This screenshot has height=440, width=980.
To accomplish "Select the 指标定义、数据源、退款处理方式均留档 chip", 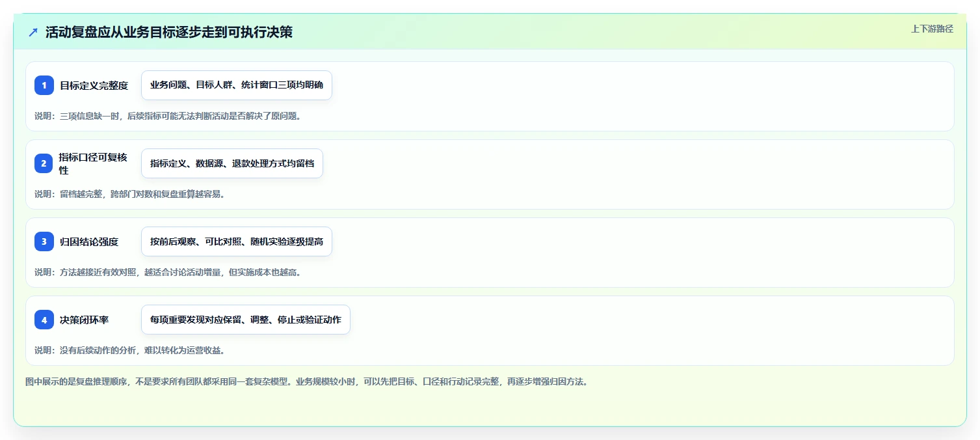I will click(232, 163).
